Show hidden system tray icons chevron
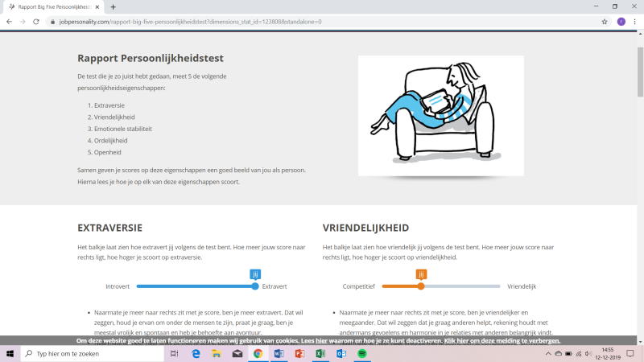The image size is (644, 362). point(548,353)
